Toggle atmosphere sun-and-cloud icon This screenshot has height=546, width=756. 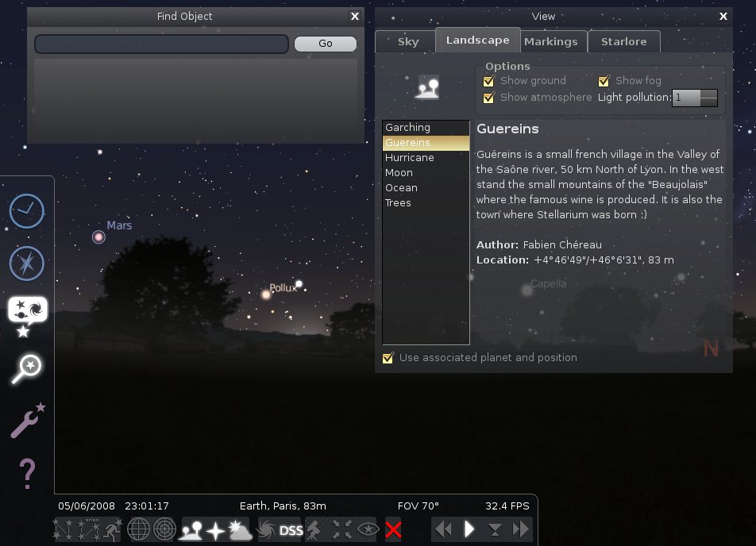click(x=240, y=529)
